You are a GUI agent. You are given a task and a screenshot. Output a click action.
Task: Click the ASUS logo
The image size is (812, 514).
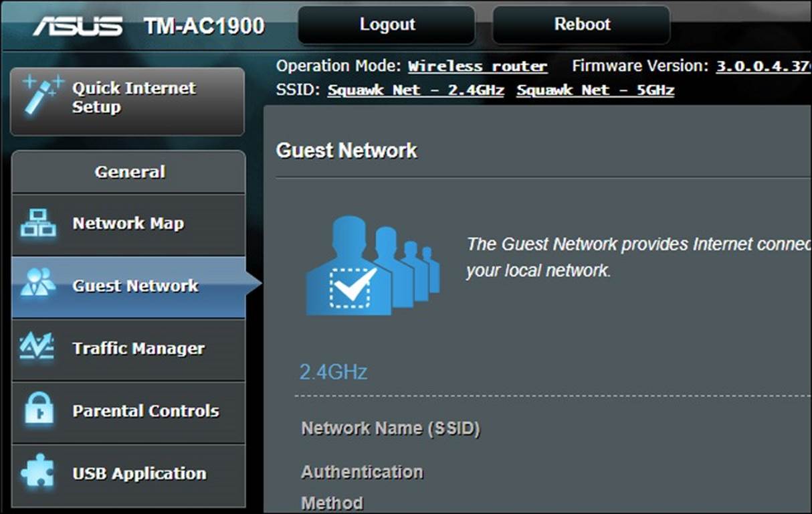(78, 26)
